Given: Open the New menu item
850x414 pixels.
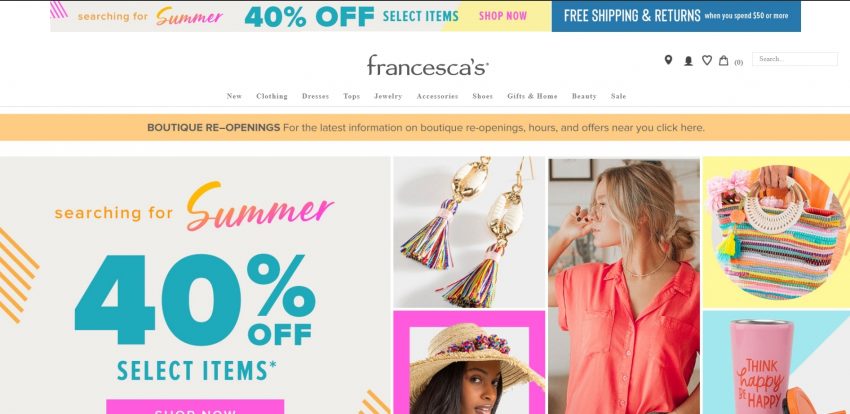Looking at the screenshot, I should [234, 96].
